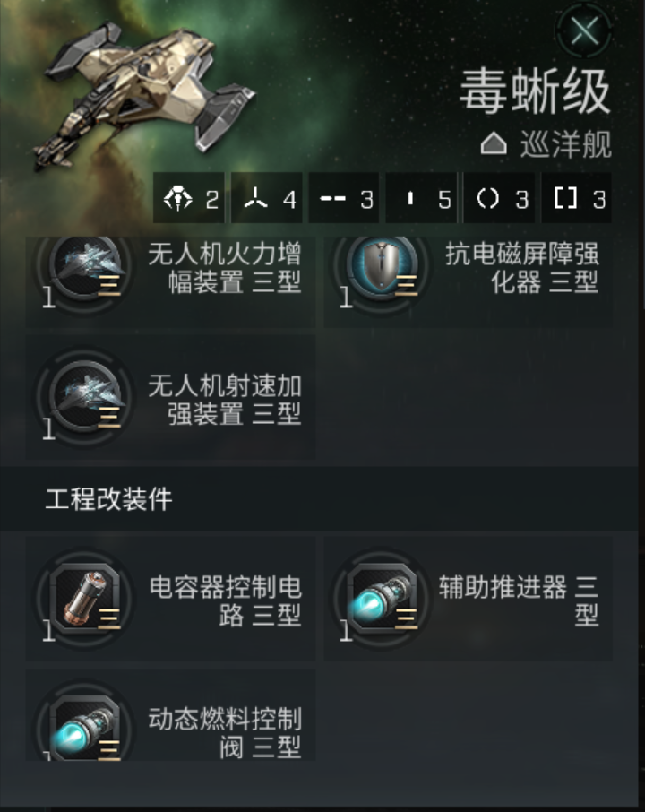Open the 辅助推进器 三型 label

coord(519,600)
